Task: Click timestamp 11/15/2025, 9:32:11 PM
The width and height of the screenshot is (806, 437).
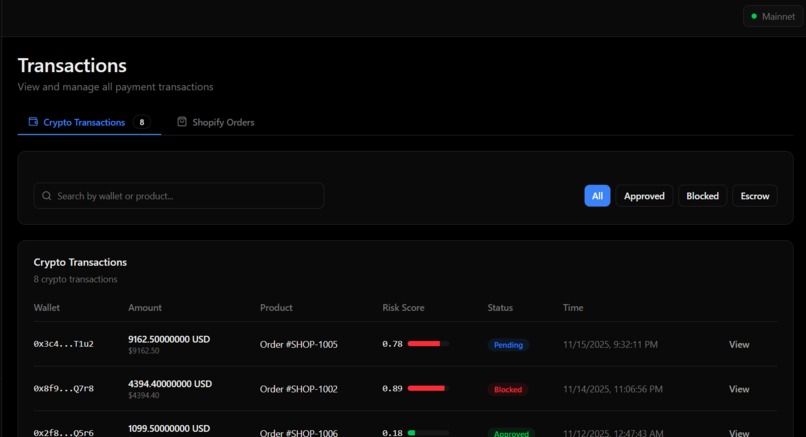Action: [x=610, y=344]
